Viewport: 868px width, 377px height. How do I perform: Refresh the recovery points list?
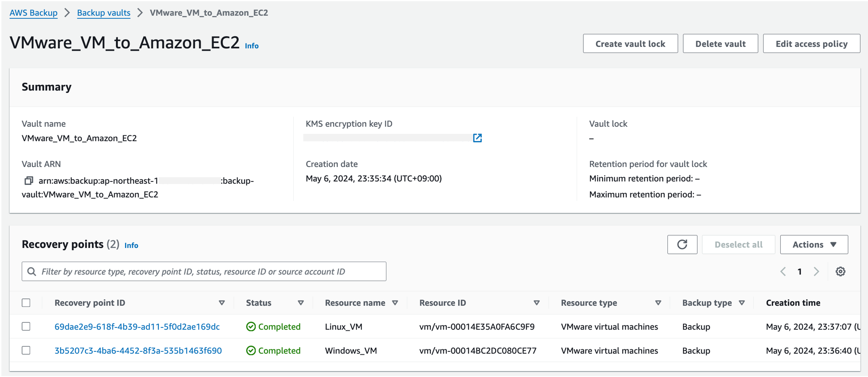click(682, 244)
